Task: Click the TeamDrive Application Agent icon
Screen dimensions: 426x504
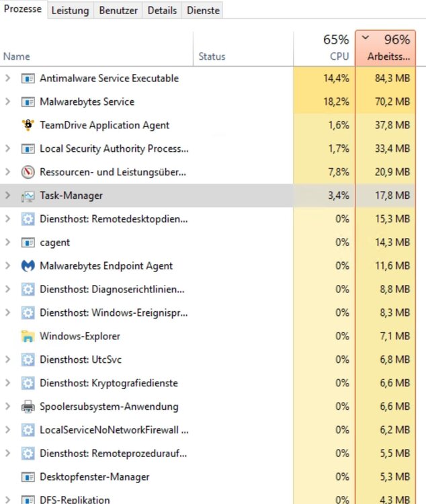Action: pyautogui.click(x=28, y=125)
